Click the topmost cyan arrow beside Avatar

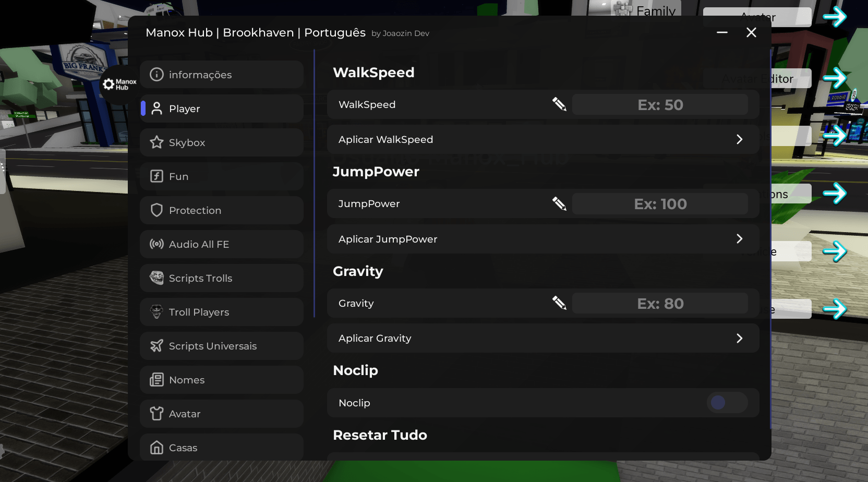835,17
